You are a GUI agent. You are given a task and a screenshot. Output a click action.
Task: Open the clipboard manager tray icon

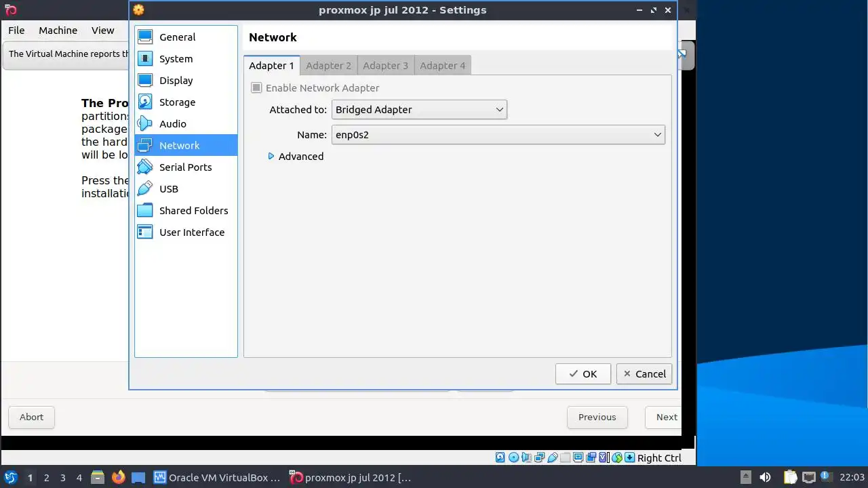pyautogui.click(x=791, y=477)
